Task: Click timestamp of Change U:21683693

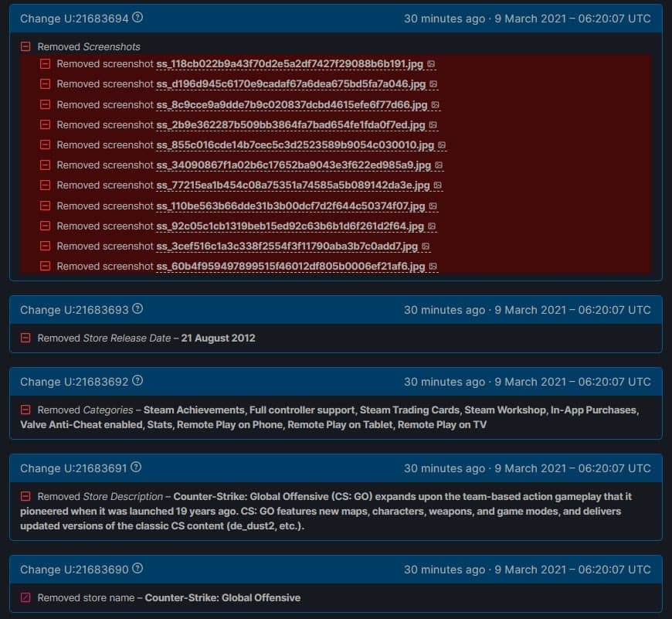Action: click(527, 310)
